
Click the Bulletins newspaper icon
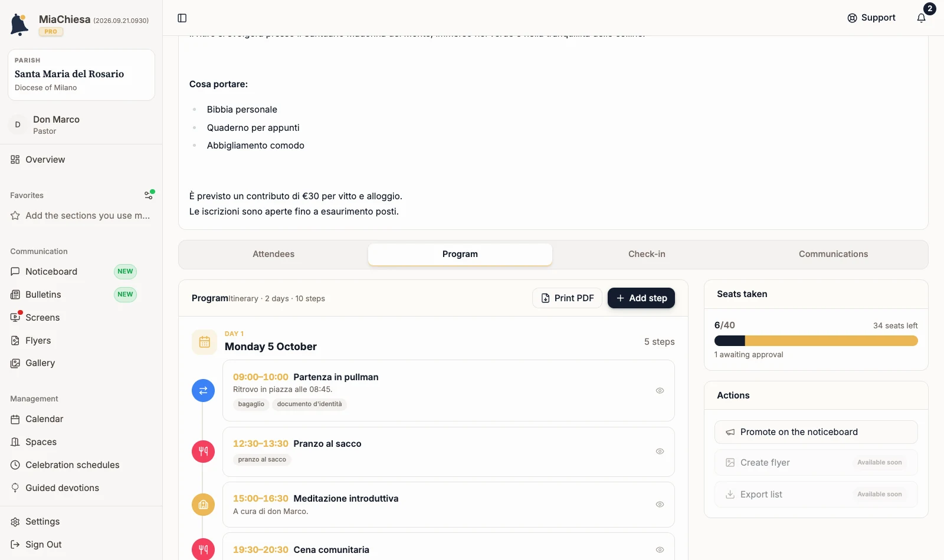click(x=15, y=295)
